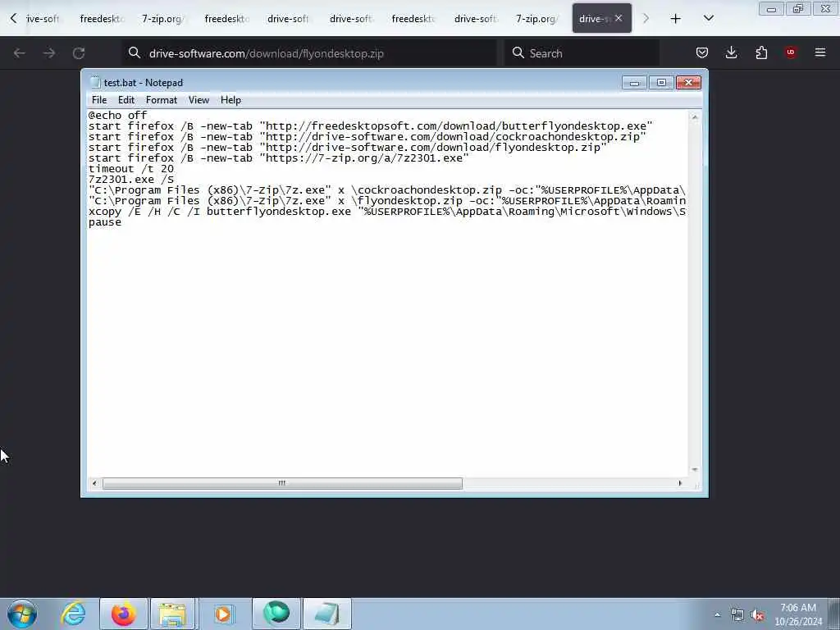The width and height of the screenshot is (840, 630).
Task: Click the uBlock Origin extension icon
Action: 791,52
